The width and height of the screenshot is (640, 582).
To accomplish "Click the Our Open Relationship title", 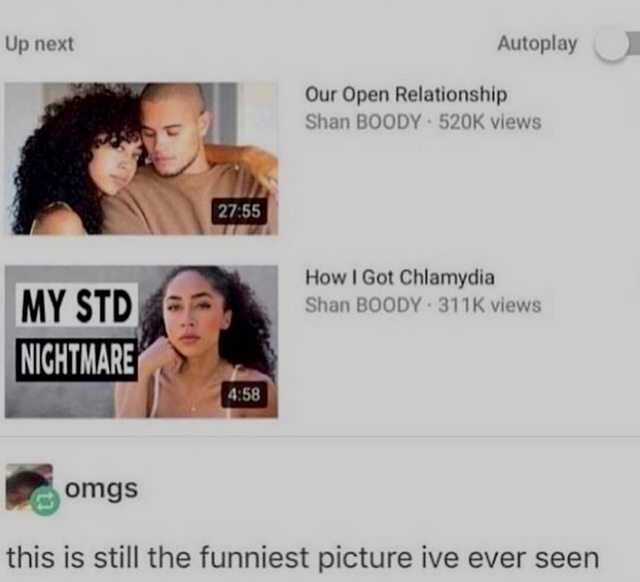I will point(406,95).
